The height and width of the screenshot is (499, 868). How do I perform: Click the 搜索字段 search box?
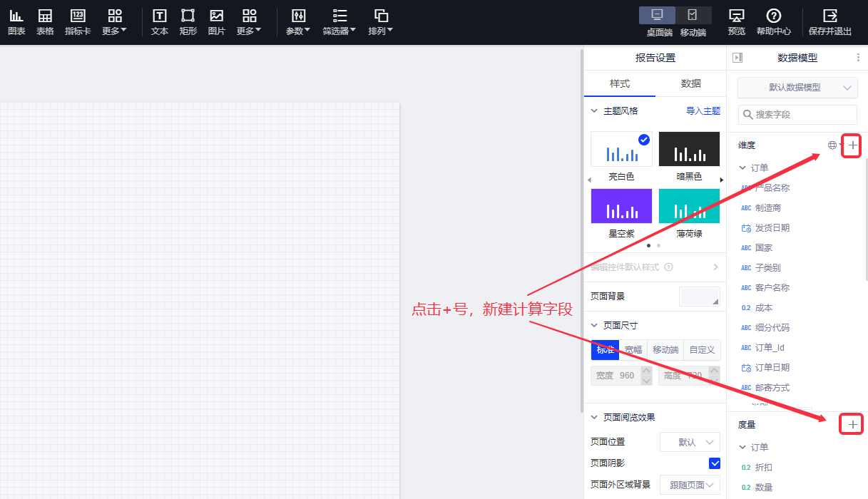click(797, 115)
